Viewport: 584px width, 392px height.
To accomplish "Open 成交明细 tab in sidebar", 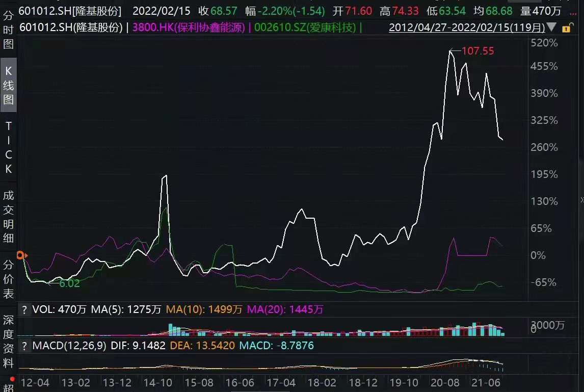I will click(9, 217).
